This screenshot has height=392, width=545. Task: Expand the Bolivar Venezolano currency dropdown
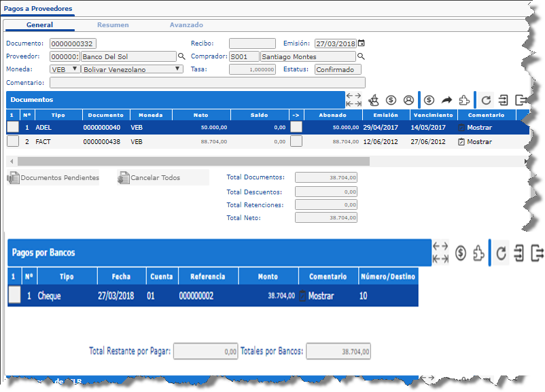133,69
